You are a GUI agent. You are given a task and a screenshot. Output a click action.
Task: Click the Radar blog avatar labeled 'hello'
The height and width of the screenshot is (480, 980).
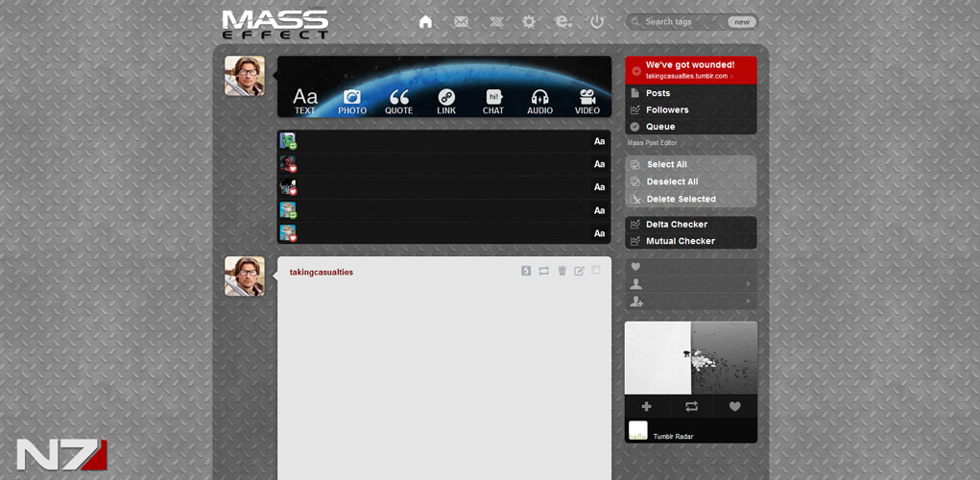coord(638,431)
